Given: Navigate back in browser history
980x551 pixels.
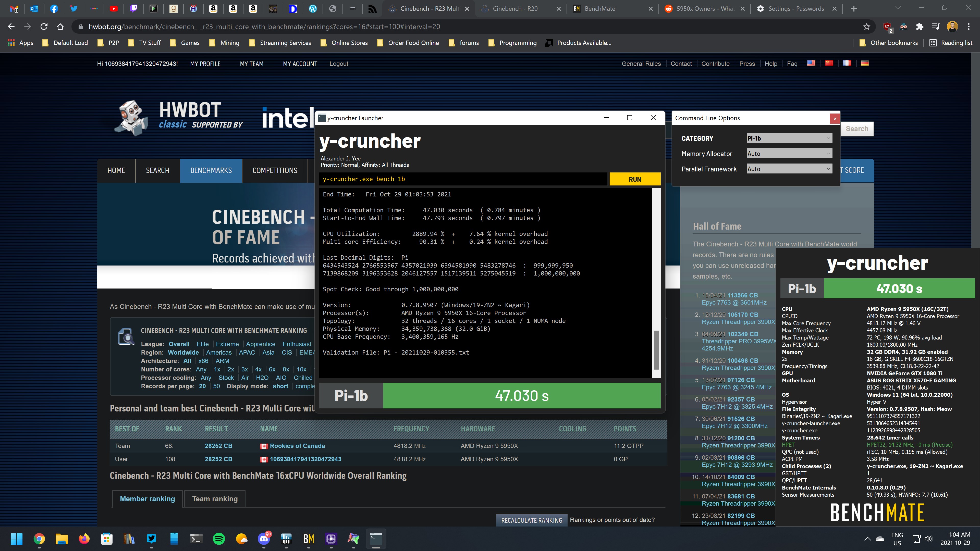Looking at the screenshot, I should coord(11,27).
